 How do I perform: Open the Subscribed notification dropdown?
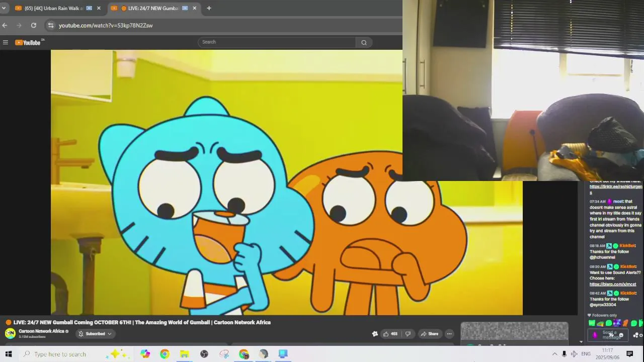[x=95, y=334]
